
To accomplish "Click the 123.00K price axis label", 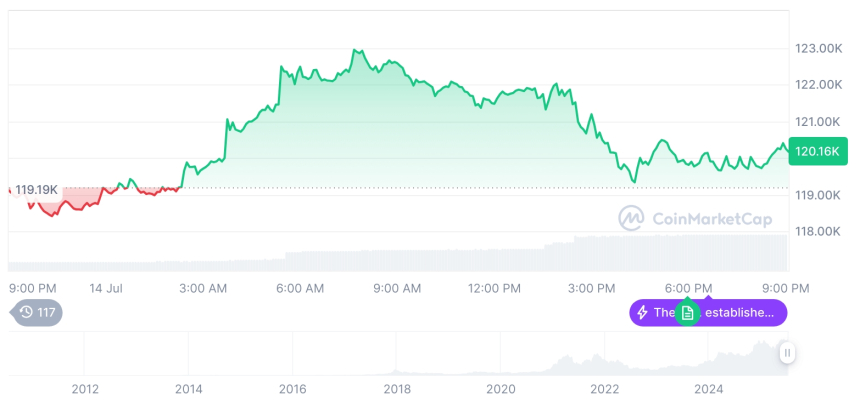I will pos(817,48).
